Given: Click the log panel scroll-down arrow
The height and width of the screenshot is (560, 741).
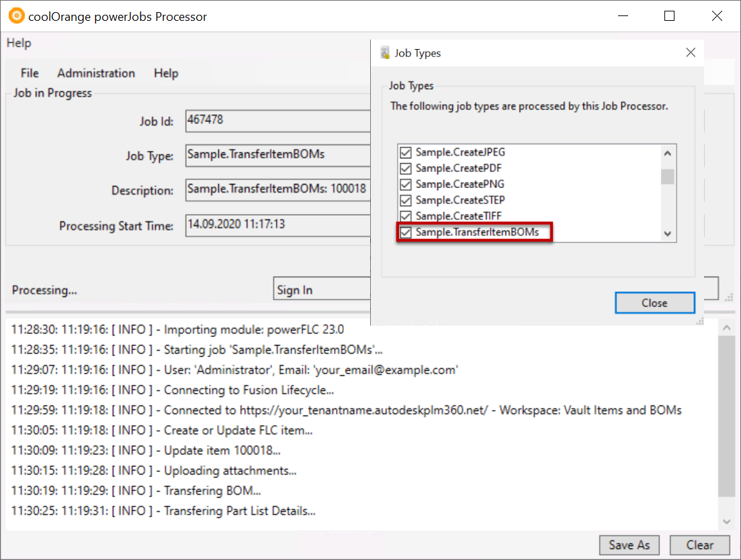Looking at the screenshot, I should click(x=726, y=521).
